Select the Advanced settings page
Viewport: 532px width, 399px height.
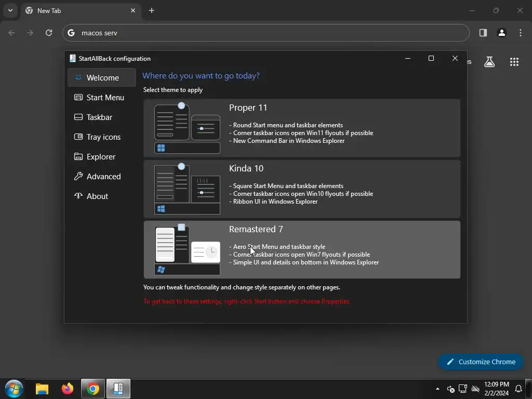[x=102, y=176]
